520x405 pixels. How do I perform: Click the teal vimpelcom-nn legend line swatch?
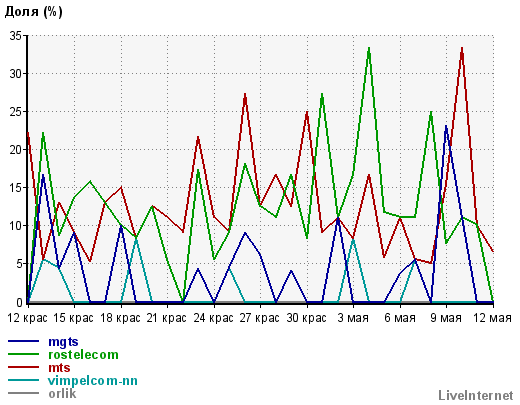24,380
